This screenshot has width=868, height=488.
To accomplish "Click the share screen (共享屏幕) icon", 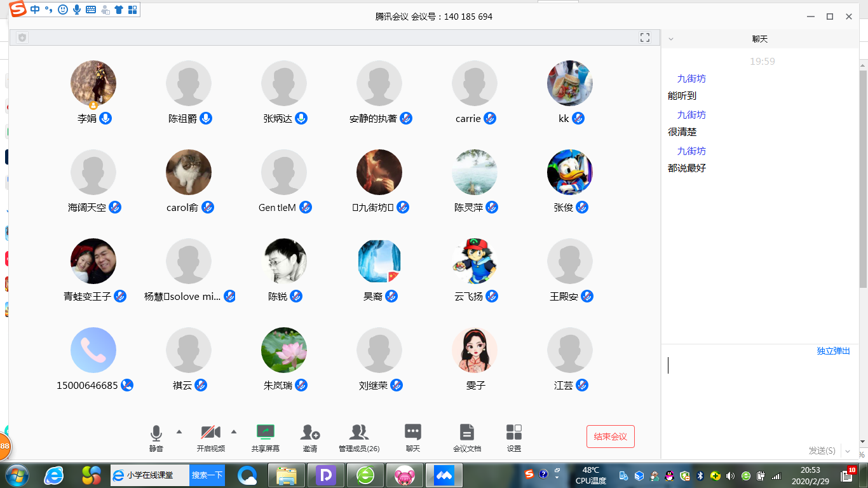I will pos(265,433).
